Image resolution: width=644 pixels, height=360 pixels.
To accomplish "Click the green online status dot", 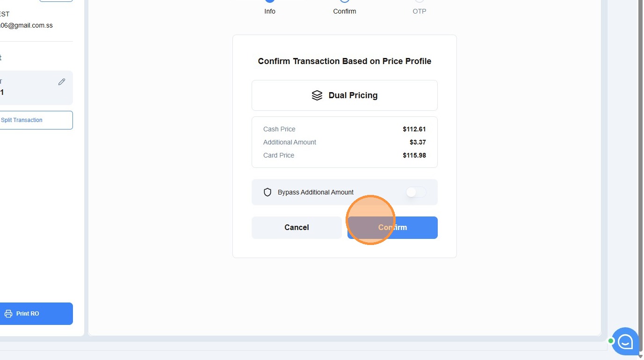I will (x=611, y=341).
